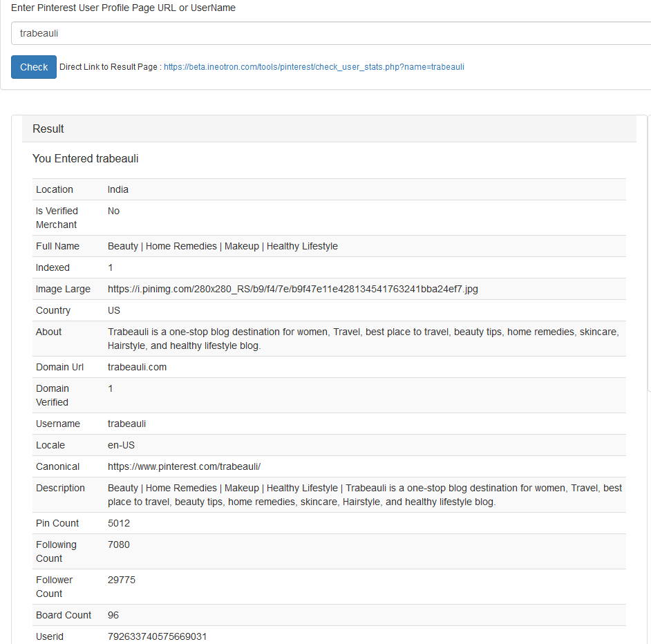651x644 pixels.
Task: Click the Board Count row label
Action: pos(64,616)
